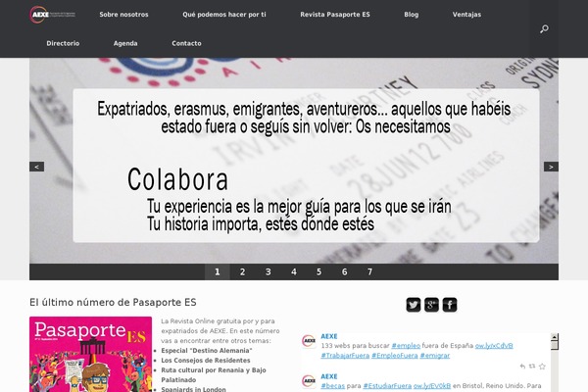This screenshot has width=588, height=392.
Task: Click 'Spaniards in London' list item
Action: click(193, 389)
